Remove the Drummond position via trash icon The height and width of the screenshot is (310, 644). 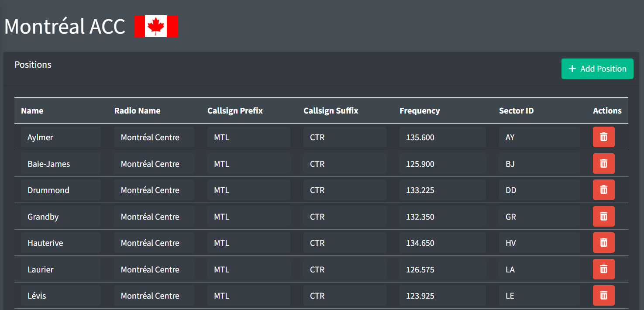click(x=603, y=190)
